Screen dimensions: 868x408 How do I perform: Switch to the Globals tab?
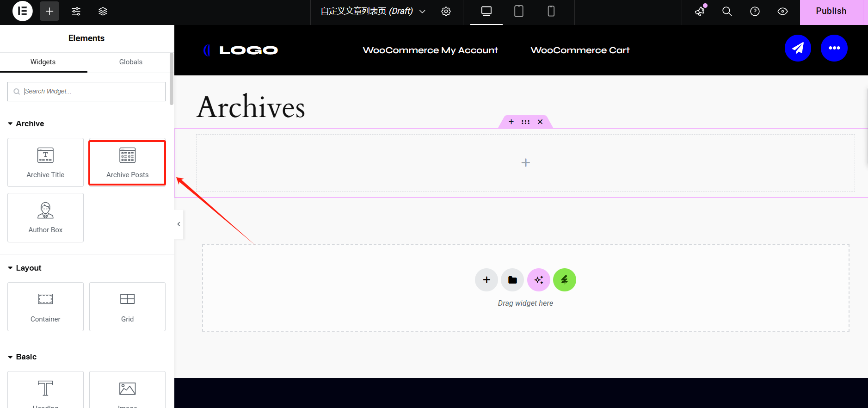130,62
